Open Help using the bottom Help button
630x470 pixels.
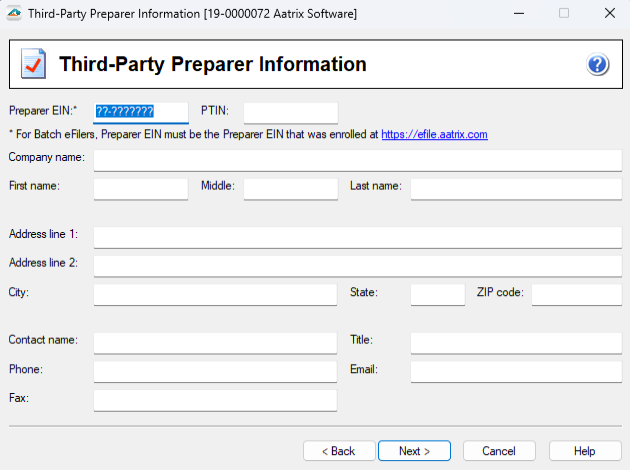(584, 451)
